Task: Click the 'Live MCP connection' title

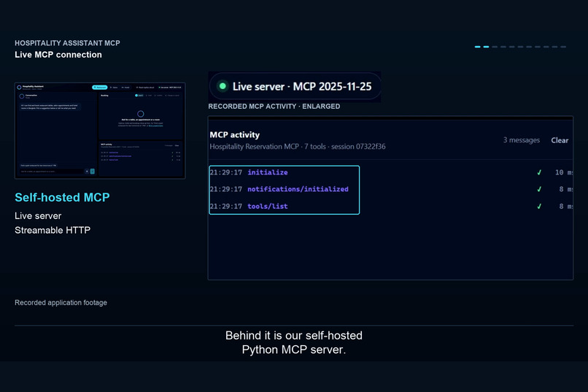Action: [x=58, y=55]
